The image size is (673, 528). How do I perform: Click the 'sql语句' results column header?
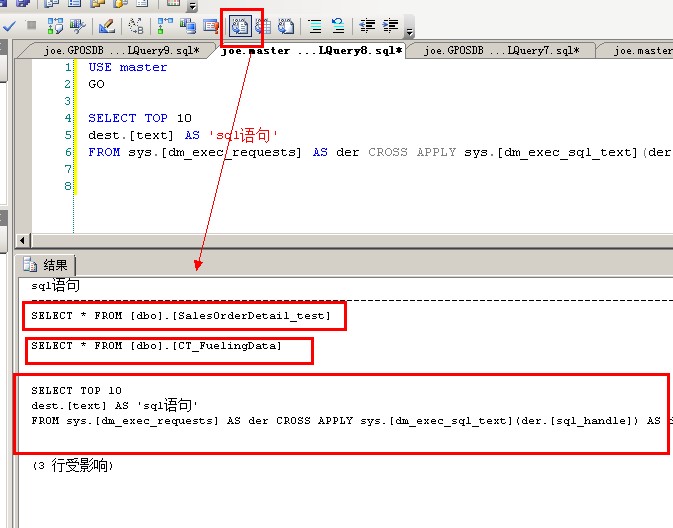[x=55, y=285]
